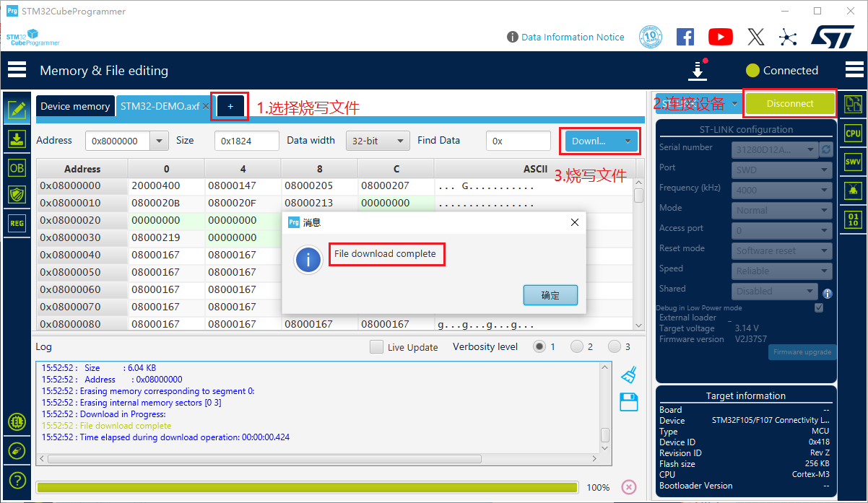This screenshot has height=503, width=868.
Task: Click the download progress bar
Action: 307,487
